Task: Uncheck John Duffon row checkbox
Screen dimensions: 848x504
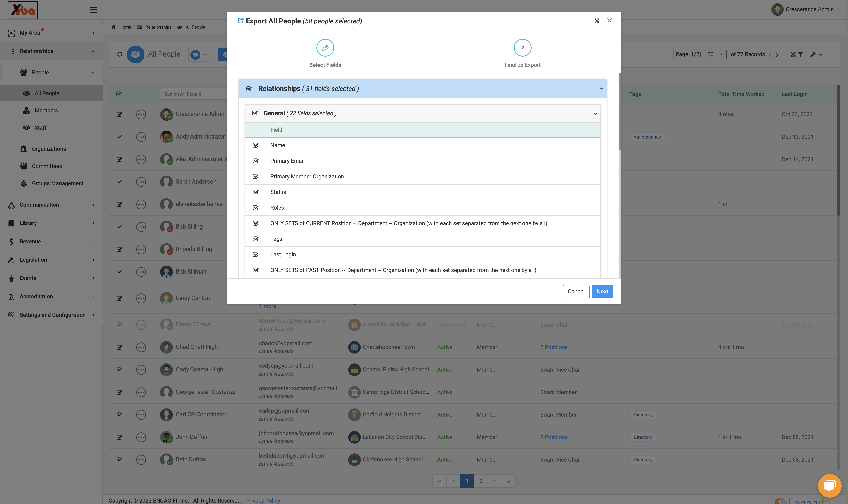Action: (x=119, y=437)
